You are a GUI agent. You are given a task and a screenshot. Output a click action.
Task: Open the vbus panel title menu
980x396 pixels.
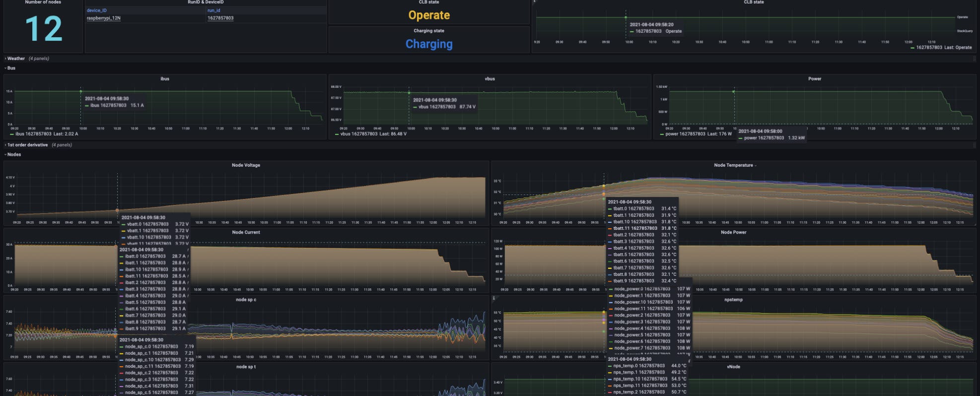pyautogui.click(x=490, y=78)
